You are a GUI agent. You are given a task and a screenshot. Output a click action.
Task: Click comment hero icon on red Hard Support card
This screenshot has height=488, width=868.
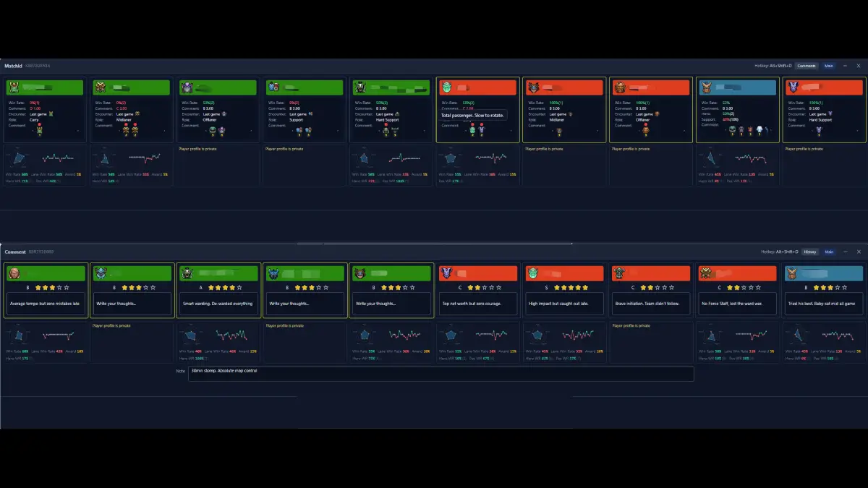click(820, 131)
